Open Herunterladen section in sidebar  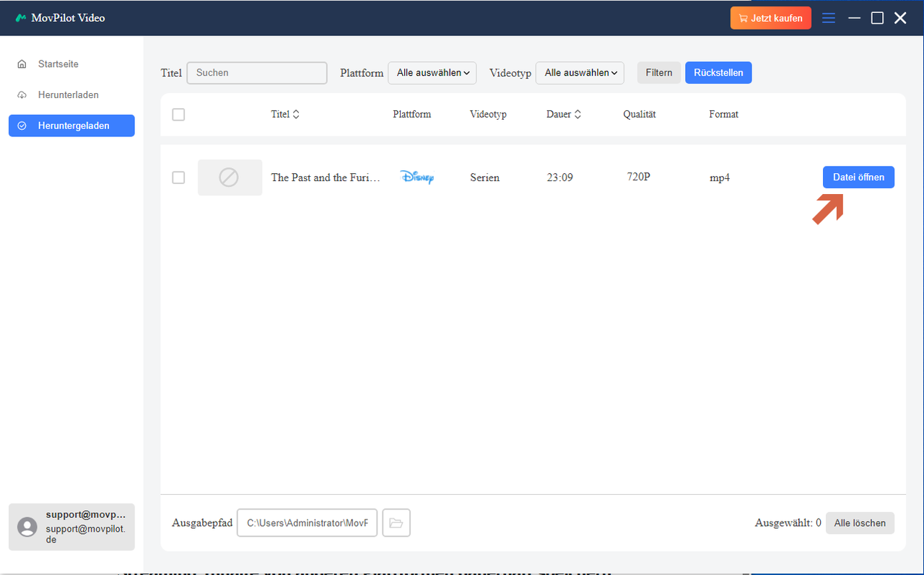tap(68, 95)
